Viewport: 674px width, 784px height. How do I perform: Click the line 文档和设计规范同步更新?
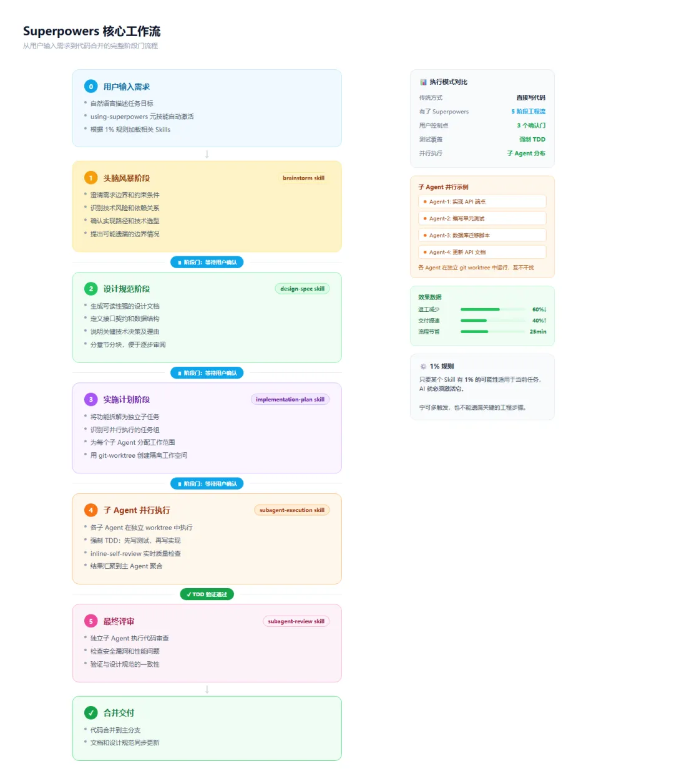point(125,743)
